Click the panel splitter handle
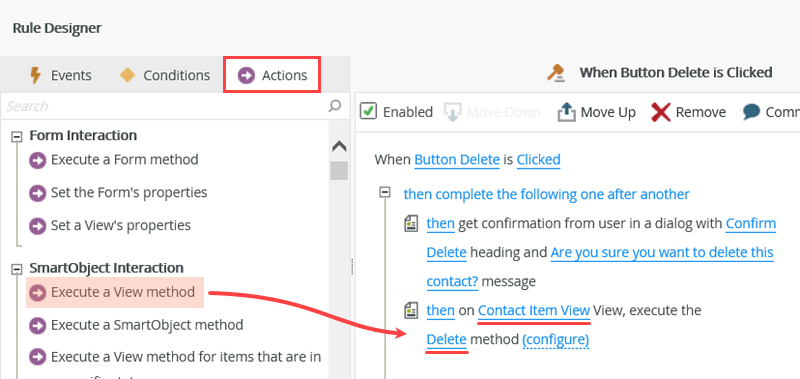Image resolution: width=800 pixels, height=379 pixels. pos(353,267)
